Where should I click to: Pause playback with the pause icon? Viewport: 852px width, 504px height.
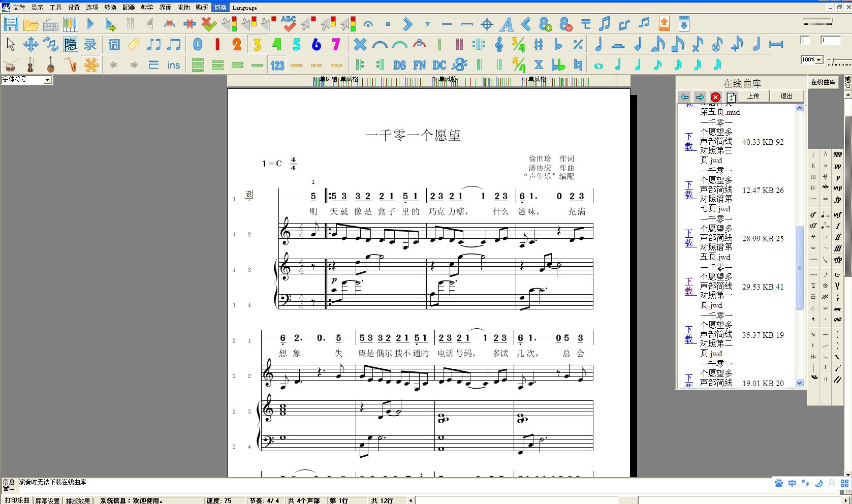pos(130,24)
